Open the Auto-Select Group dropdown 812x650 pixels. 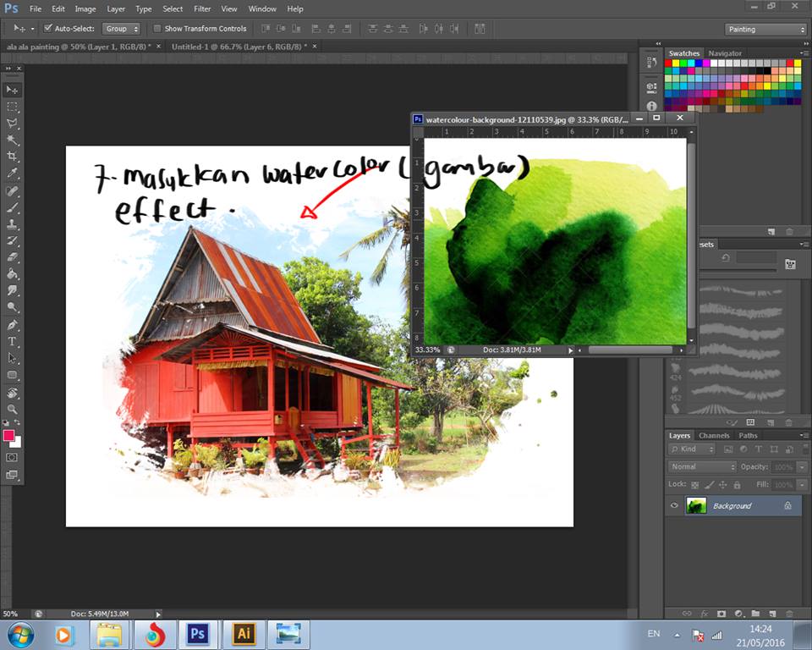(123, 29)
